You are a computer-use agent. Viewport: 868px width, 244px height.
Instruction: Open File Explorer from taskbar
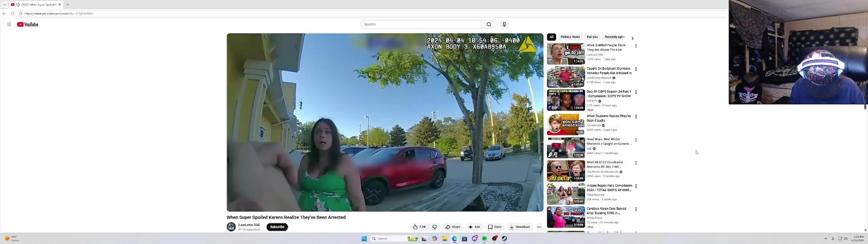(x=445, y=239)
